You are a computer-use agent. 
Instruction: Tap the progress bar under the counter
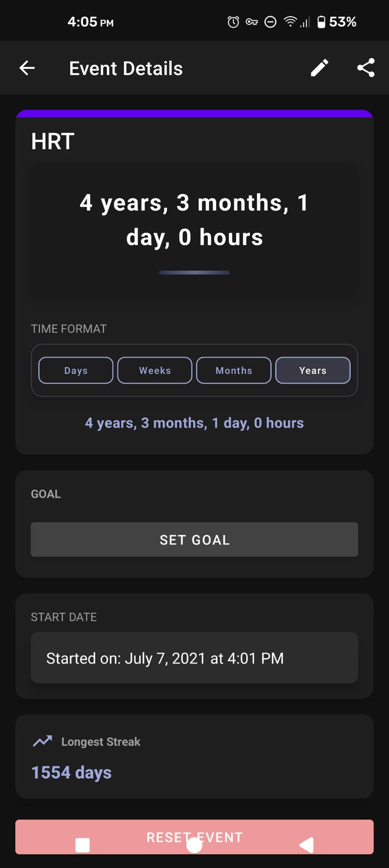[x=194, y=273]
